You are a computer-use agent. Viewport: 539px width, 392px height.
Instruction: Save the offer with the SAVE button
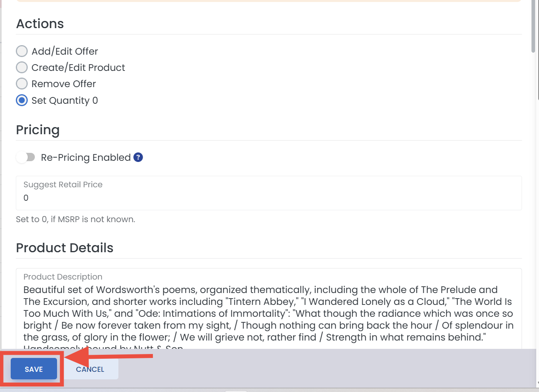[34, 369]
